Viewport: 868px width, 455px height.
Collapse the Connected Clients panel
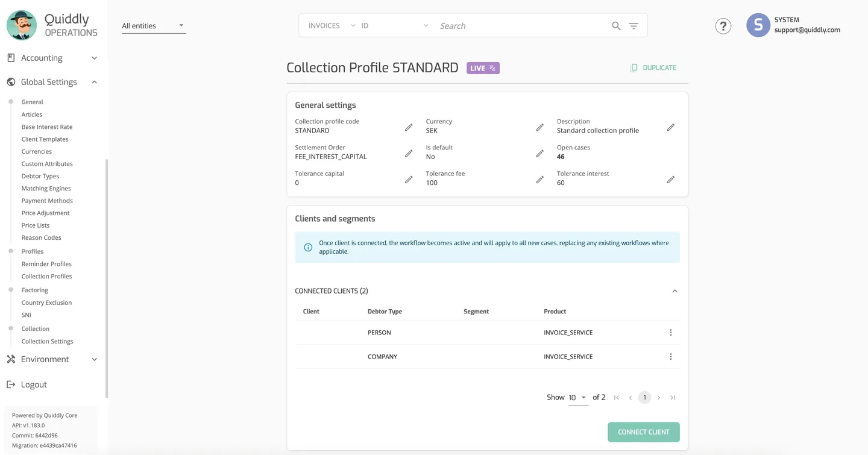point(675,291)
